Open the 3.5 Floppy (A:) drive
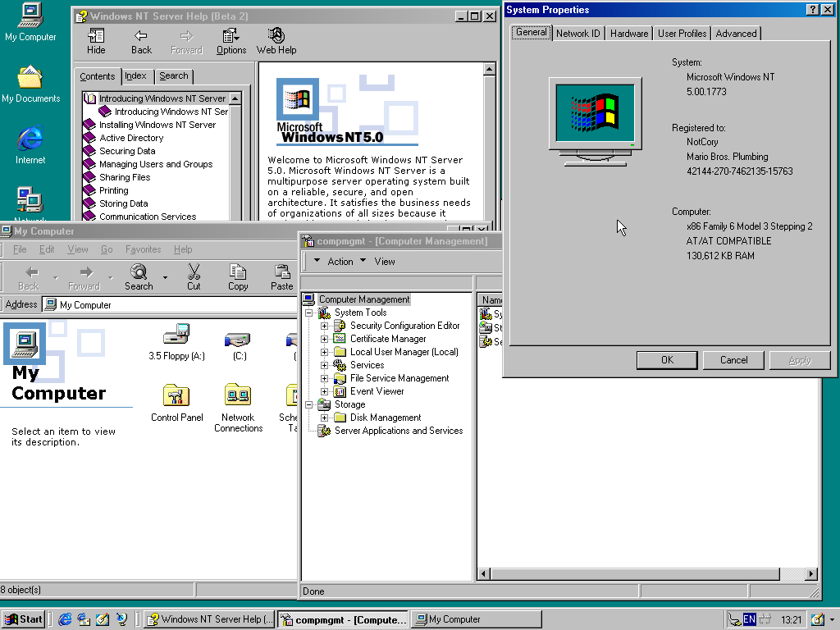This screenshot has height=630, width=840. pyautogui.click(x=176, y=336)
